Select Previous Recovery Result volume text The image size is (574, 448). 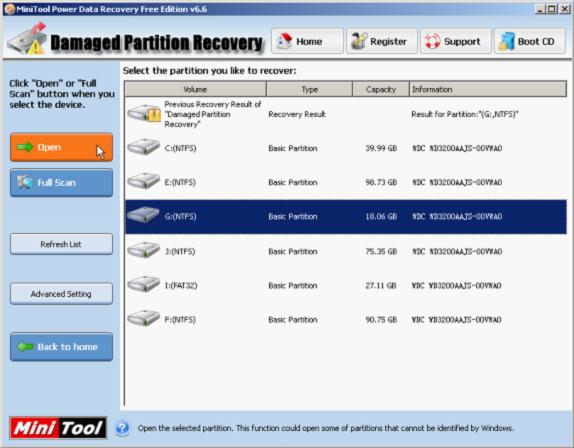(x=213, y=114)
